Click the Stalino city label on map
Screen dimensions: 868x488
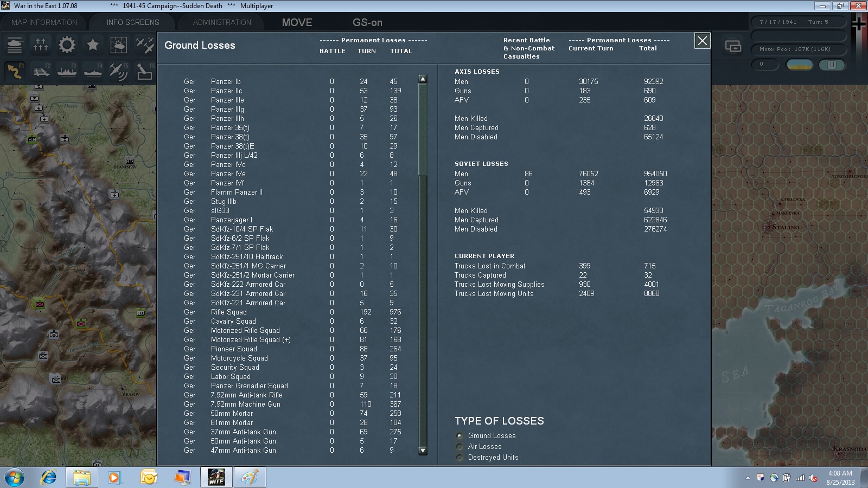point(785,227)
